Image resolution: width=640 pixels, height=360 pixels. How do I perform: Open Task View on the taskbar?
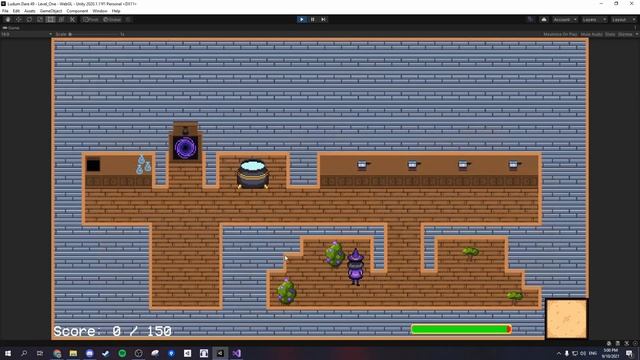(40, 353)
